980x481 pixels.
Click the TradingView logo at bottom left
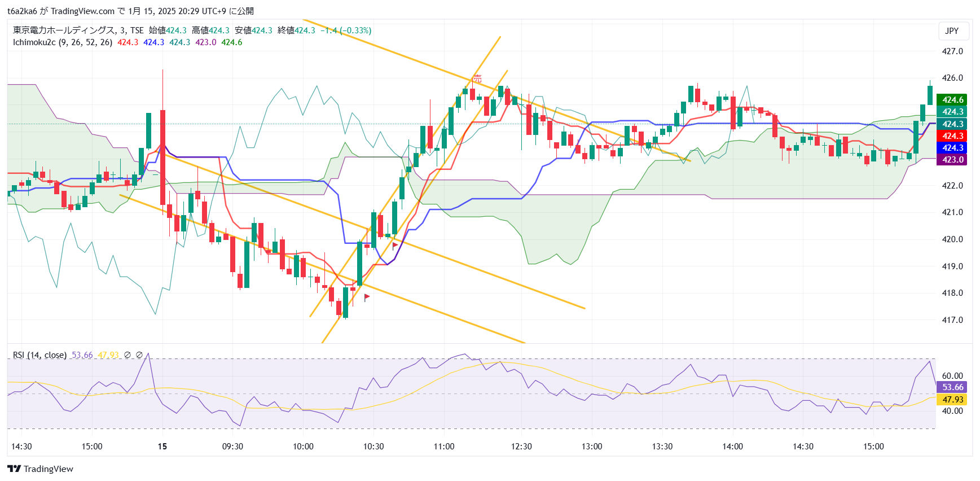[40, 469]
